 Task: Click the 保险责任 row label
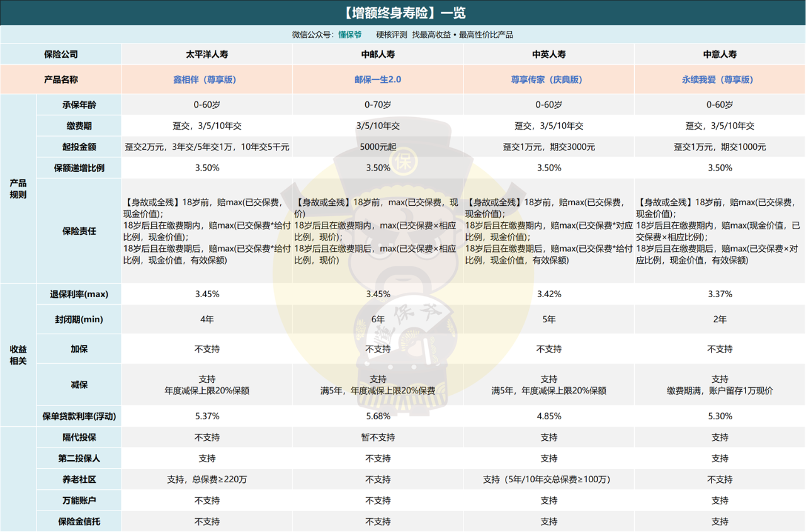click(x=79, y=231)
